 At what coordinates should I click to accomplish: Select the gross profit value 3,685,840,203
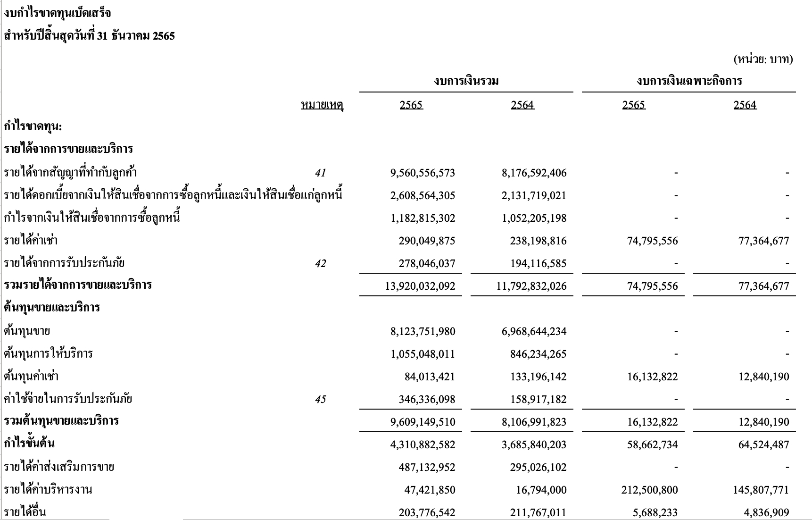point(534,445)
